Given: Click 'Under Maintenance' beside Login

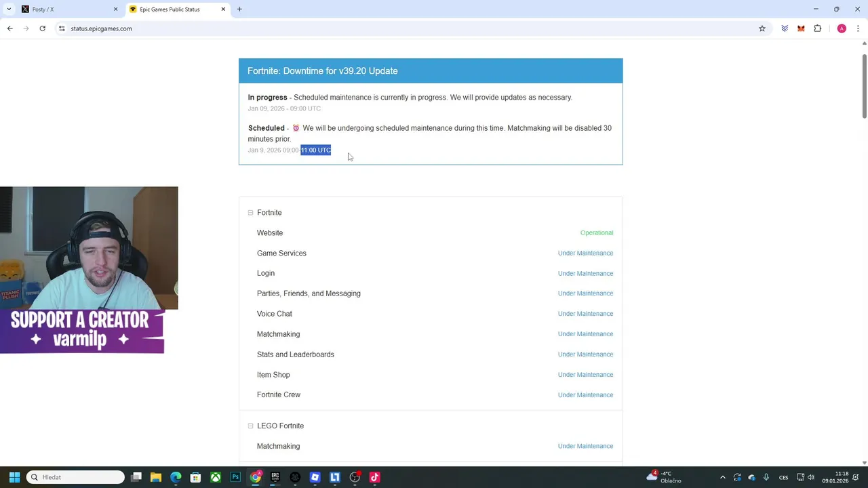Looking at the screenshot, I should [x=585, y=274].
